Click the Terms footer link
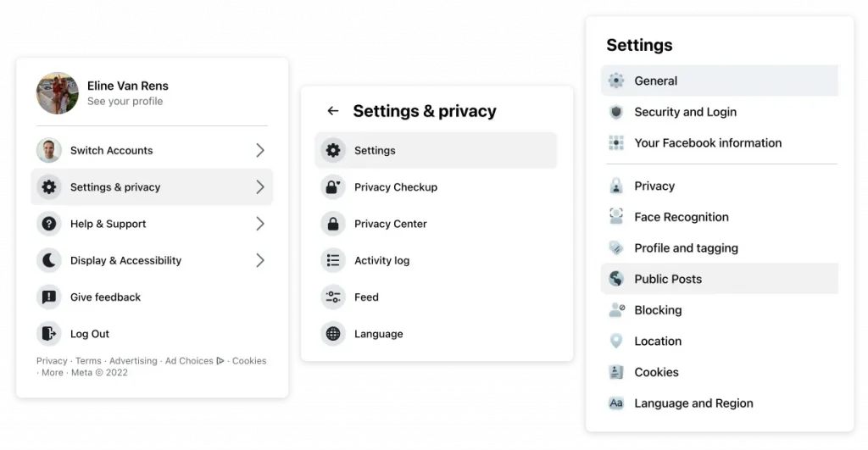Viewport: 868px width, 450px height. [x=88, y=361]
